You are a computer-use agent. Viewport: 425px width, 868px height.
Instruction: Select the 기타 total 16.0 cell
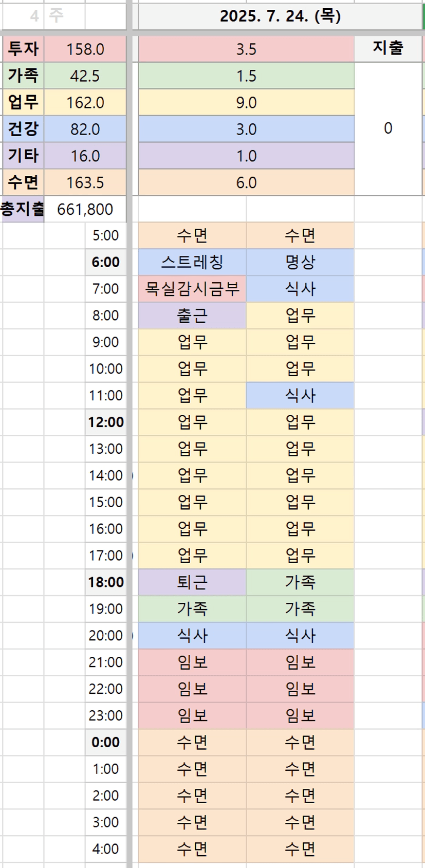pos(85,156)
